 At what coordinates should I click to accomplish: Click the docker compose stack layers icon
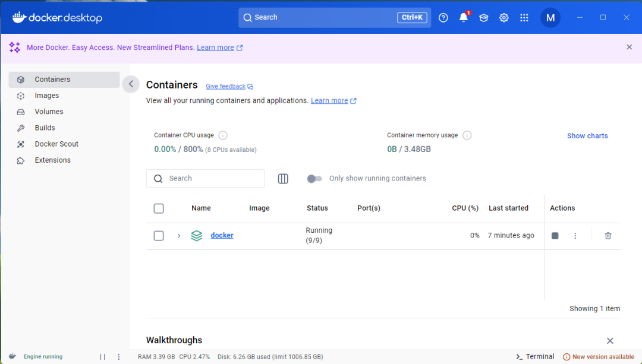tap(197, 236)
